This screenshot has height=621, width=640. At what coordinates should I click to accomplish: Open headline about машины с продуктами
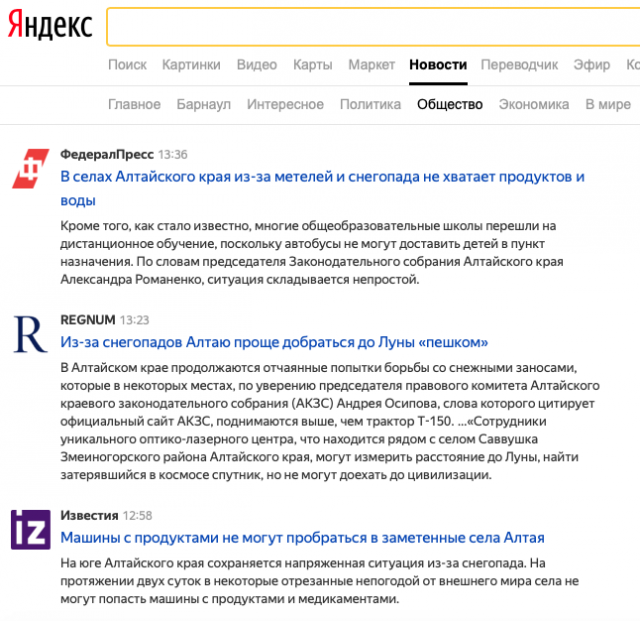tap(302, 537)
